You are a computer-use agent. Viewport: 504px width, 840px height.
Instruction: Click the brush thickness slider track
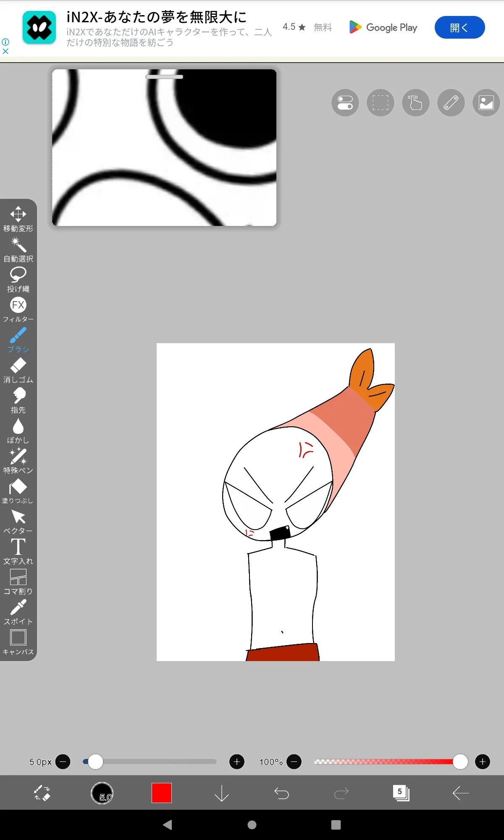[x=150, y=761]
